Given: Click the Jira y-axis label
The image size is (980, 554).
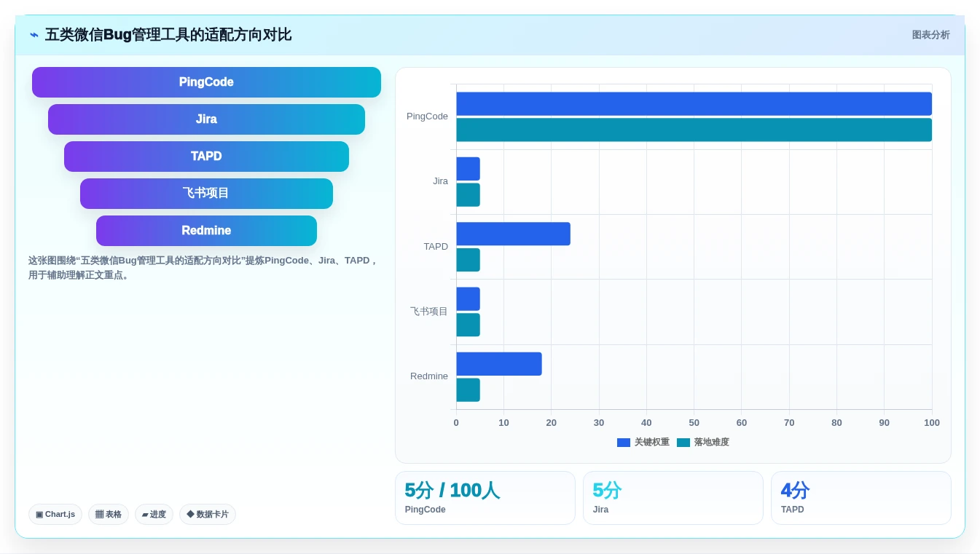Looking at the screenshot, I should [440, 181].
